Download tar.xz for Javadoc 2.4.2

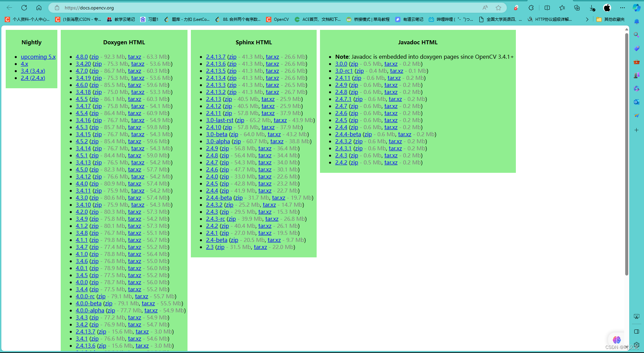click(391, 162)
